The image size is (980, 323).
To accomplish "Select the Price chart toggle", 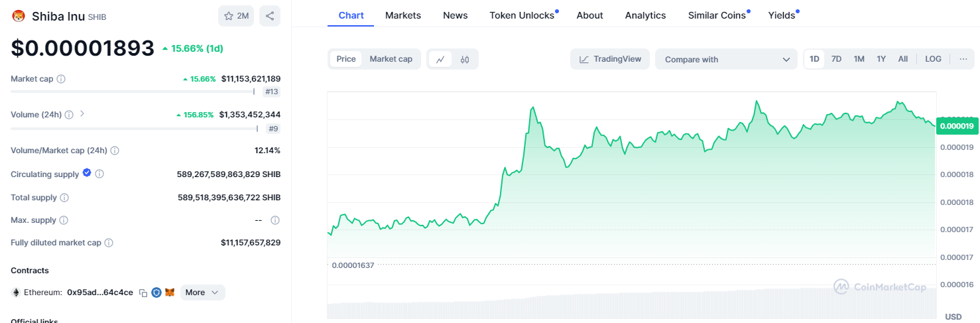I will click(x=346, y=59).
